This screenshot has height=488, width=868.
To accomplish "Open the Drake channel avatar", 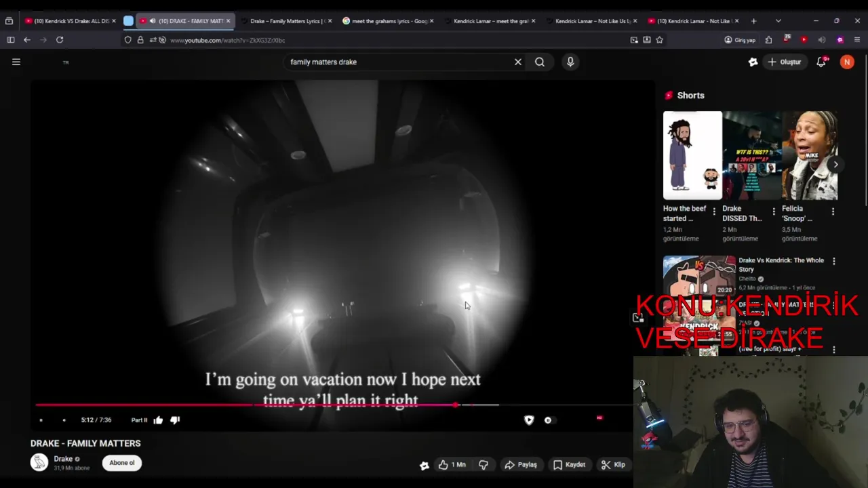I will coord(39,462).
